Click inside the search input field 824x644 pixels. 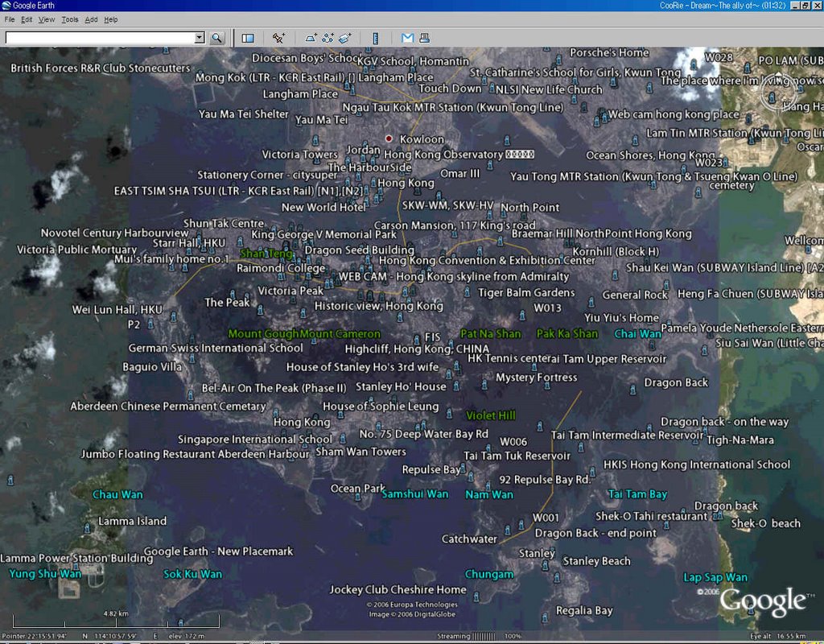pos(100,38)
